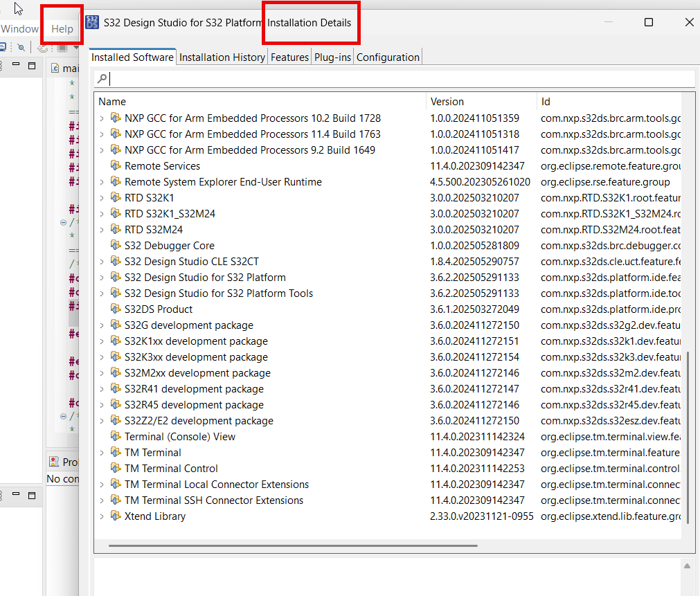Expand RTD S32M24 entry
Viewport: 700px width, 596px height.
[102, 230]
